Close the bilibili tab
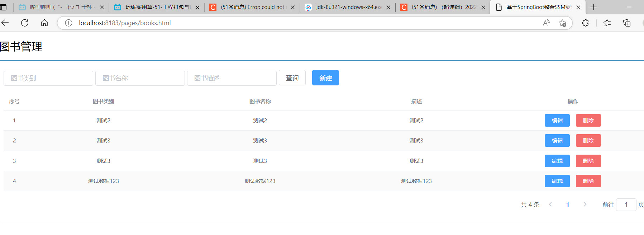The width and height of the screenshot is (644, 235). (102, 7)
